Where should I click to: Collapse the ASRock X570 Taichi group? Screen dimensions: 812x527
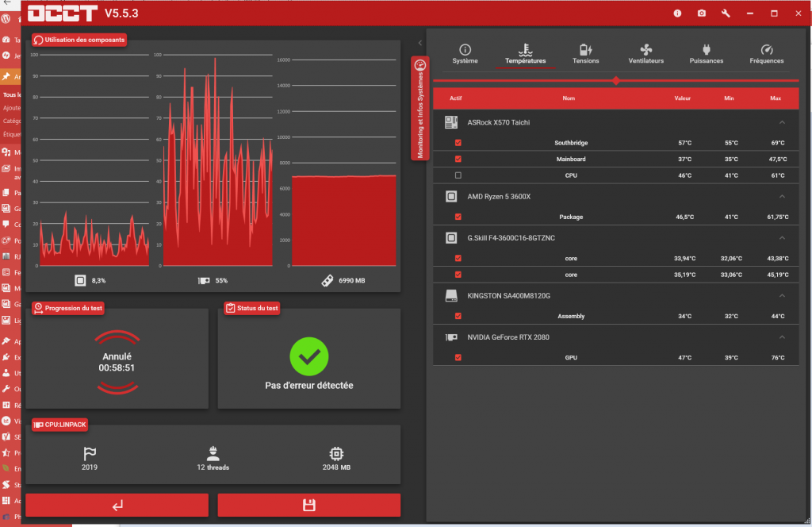782,122
